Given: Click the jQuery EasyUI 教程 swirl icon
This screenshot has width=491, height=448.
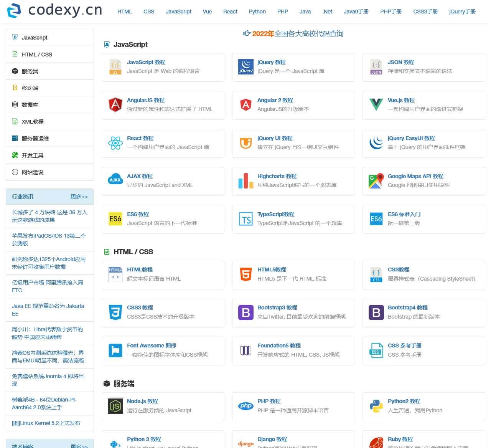Looking at the screenshot, I should [x=376, y=143].
